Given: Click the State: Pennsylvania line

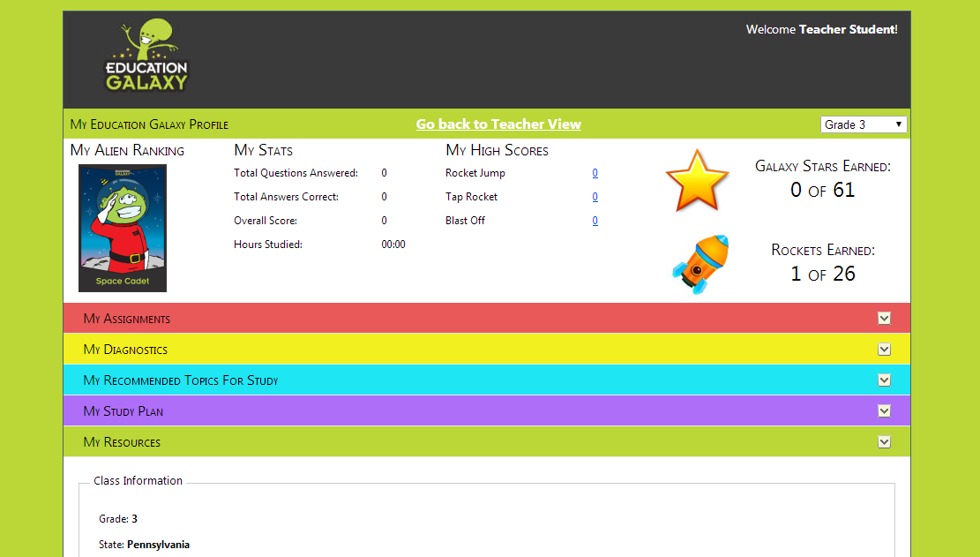Looking at the screenshot, I should 145,545.
